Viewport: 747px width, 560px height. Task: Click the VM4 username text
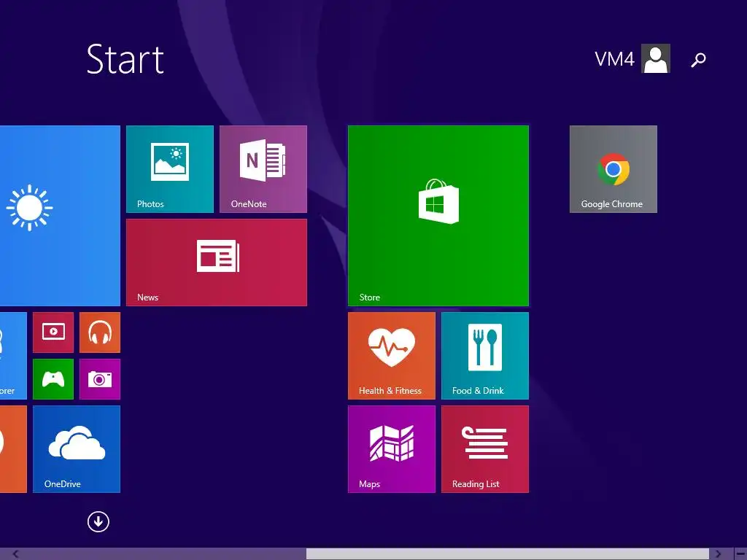tap(614, 59)
